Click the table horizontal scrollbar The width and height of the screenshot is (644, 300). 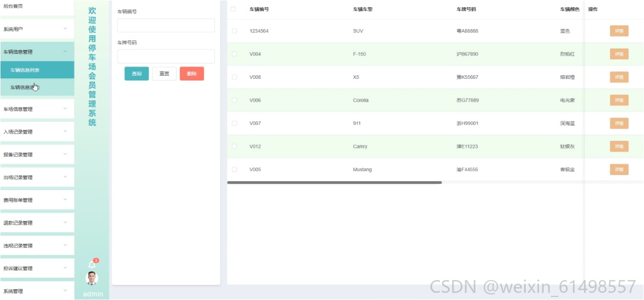tap(334, 182)
